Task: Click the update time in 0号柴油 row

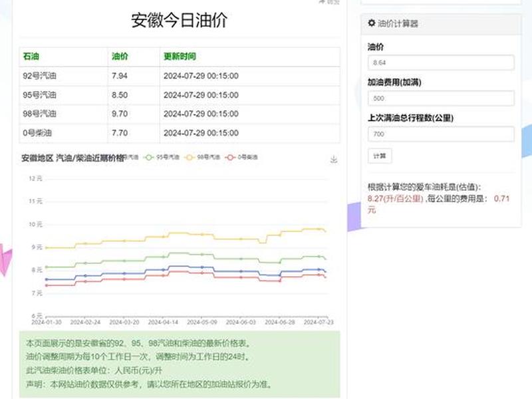Action: pyautogui.click(x=201, y=132)
